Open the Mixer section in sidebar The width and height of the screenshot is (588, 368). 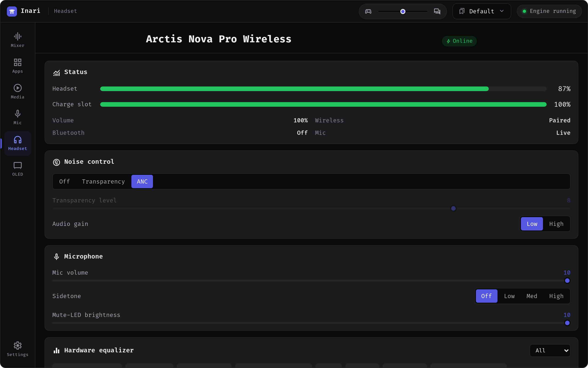(x=17, y=40)
